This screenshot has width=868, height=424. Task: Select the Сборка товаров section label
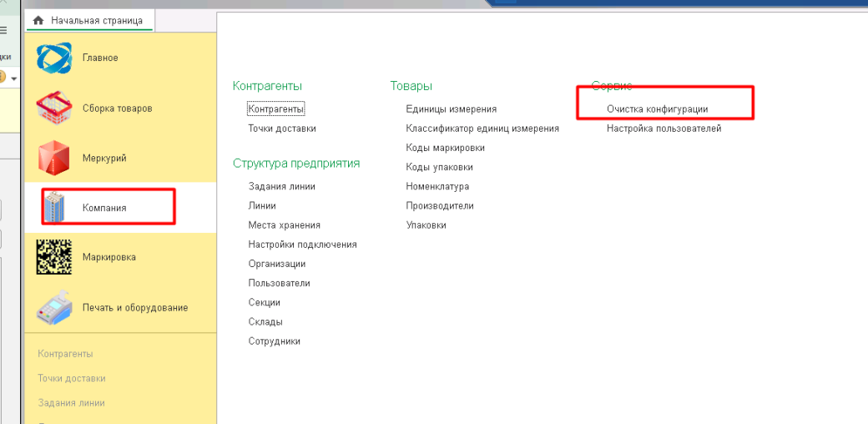pos(118,108)
